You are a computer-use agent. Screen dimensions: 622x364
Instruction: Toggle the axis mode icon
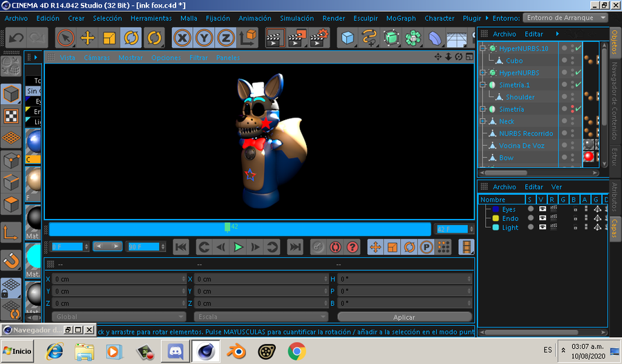point(10,232)
